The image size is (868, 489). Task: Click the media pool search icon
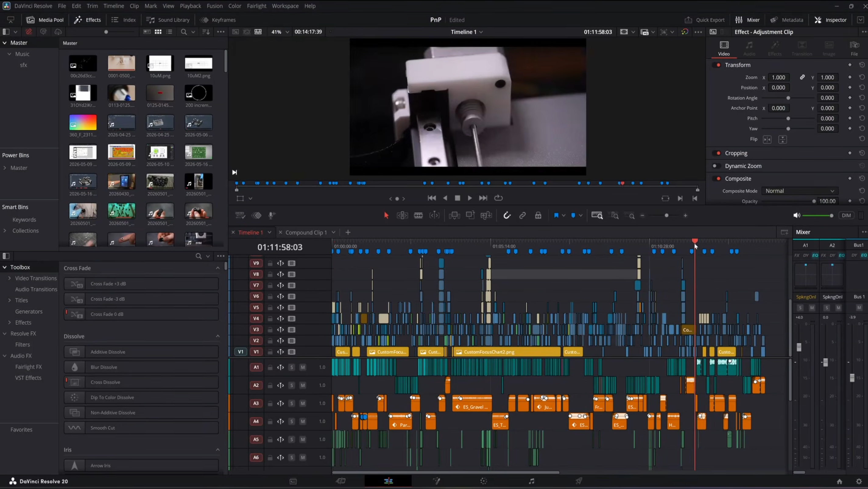pos(184,32)
